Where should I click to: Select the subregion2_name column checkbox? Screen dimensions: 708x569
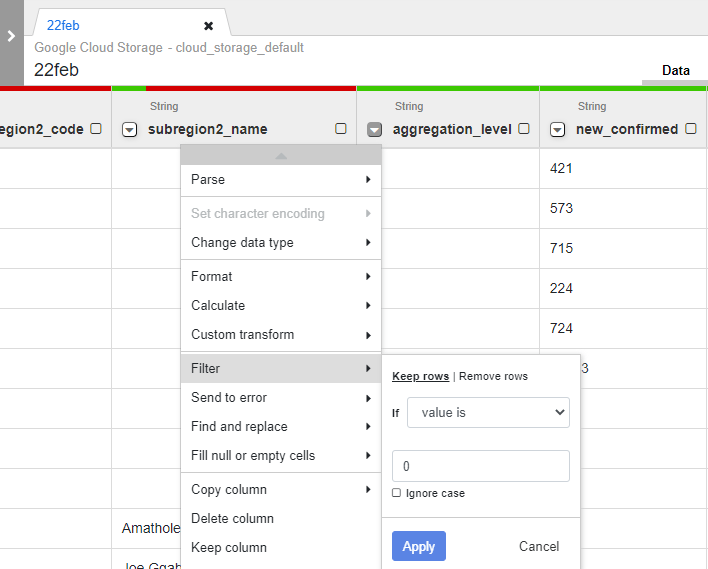click(x=341, y=129)
